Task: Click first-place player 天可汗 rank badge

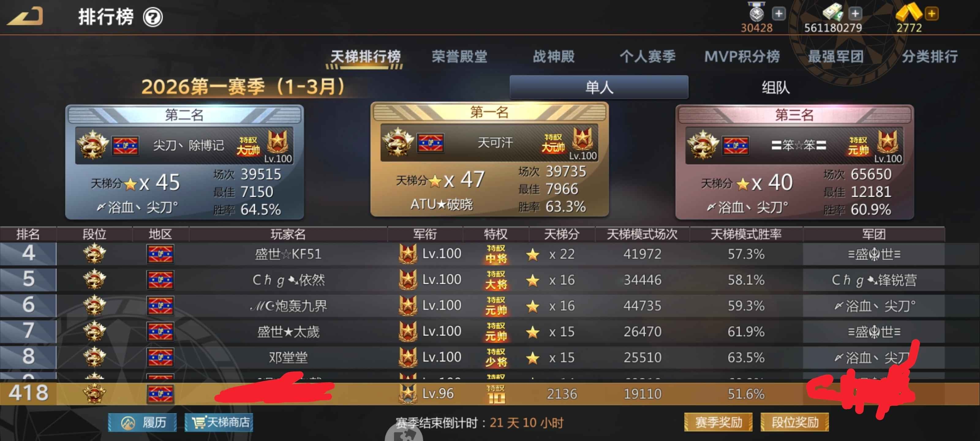Action: pos(398,142)
